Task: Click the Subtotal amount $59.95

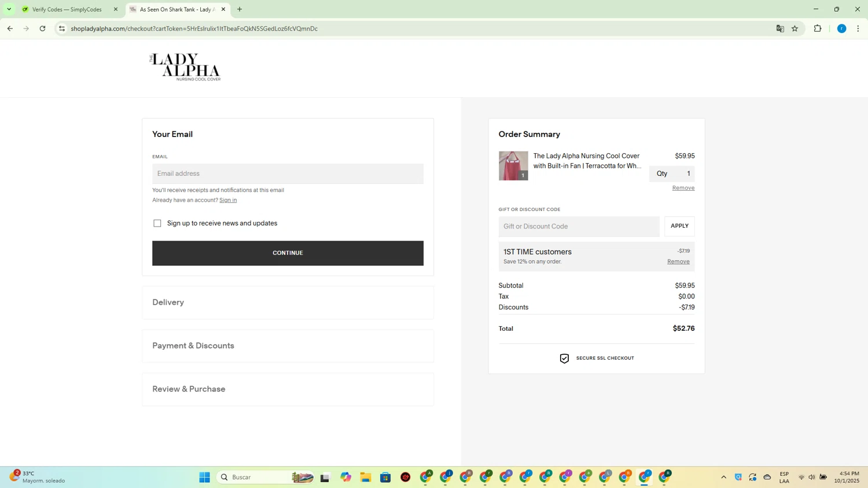Action: [x=685, y=286]
